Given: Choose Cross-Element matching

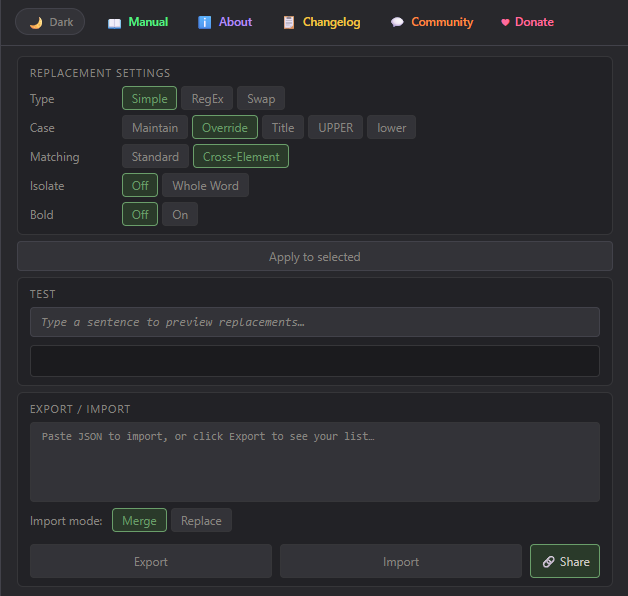Looking at the screenshot, I should (x=241, y=156).
